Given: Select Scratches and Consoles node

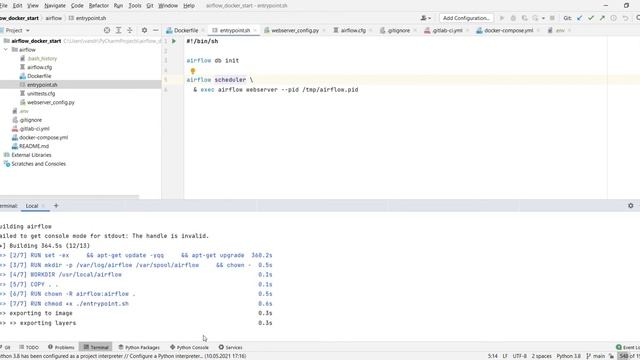Looking at the screenshot, I should point(38,164).
